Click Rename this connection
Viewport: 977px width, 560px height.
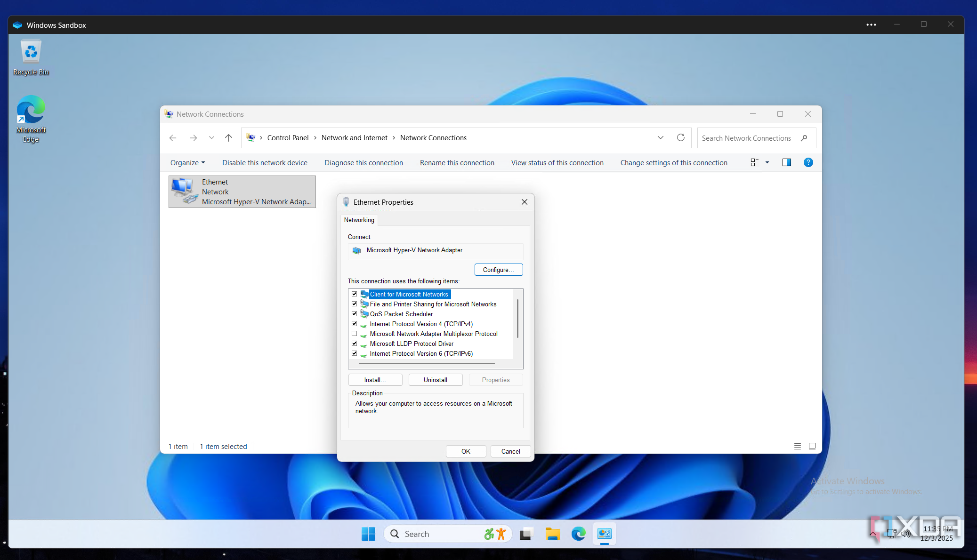tap(457, 162)
